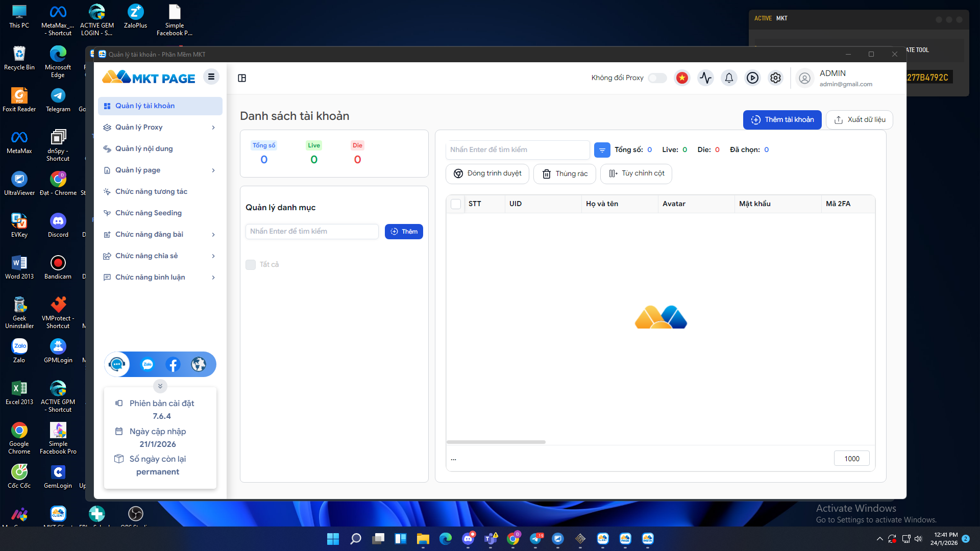
Task: Open Windows Start menu
Action: pos(333,539)
